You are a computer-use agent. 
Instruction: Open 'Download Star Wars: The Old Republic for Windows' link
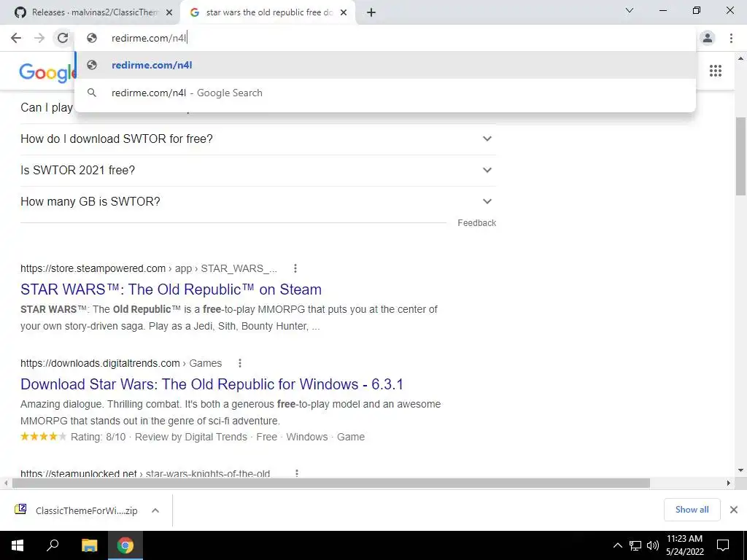coord(212,384)
